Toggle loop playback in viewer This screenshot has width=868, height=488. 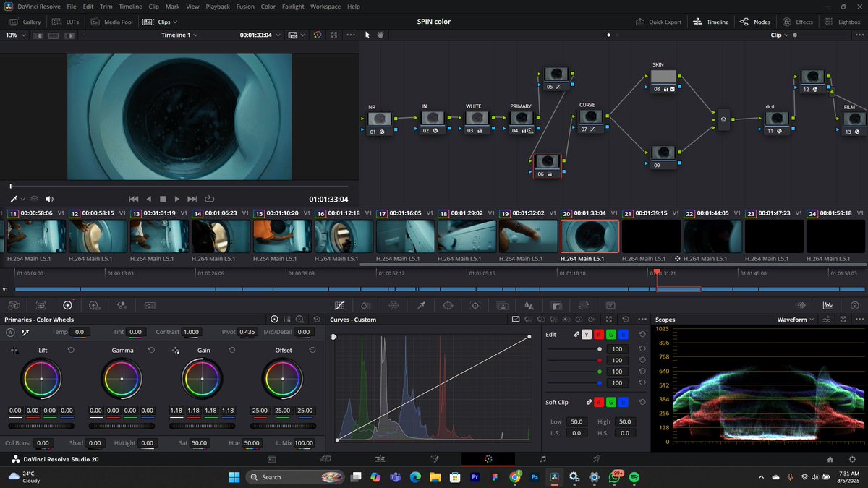point(210,199)
